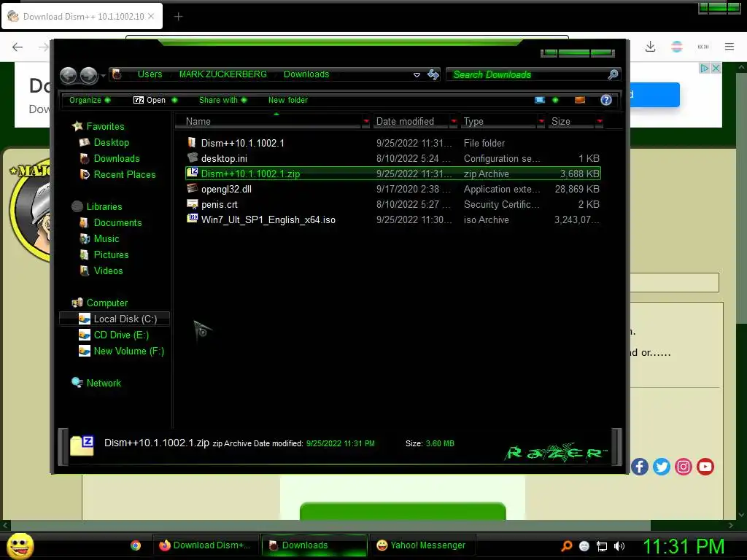
Task: Open the Twitter icon on the webpage
Action: (661, 467)
